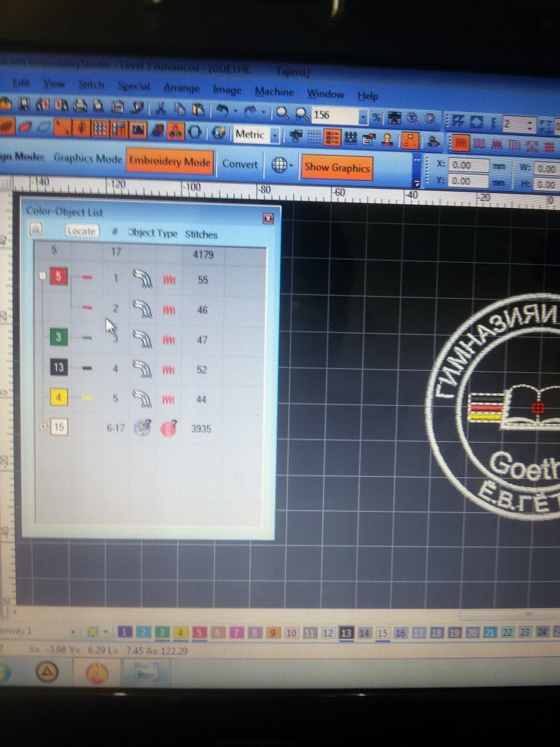Click the stepper next to value 2
The width and height of the screenshot is (560, 747).
point(530,125)
